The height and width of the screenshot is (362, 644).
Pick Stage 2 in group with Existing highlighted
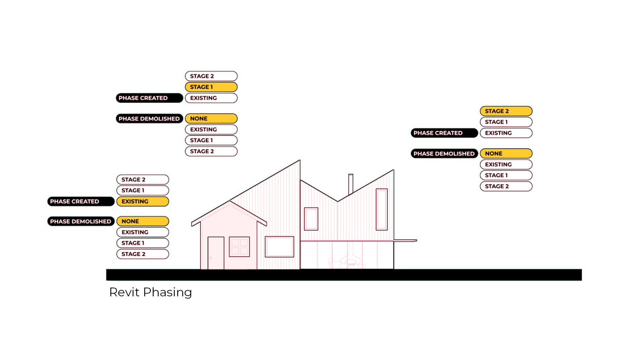coord(143,180)
